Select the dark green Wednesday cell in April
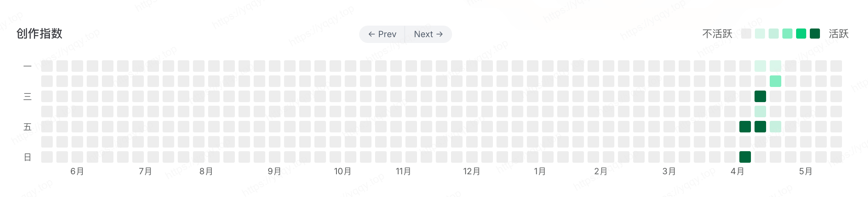 760,96
